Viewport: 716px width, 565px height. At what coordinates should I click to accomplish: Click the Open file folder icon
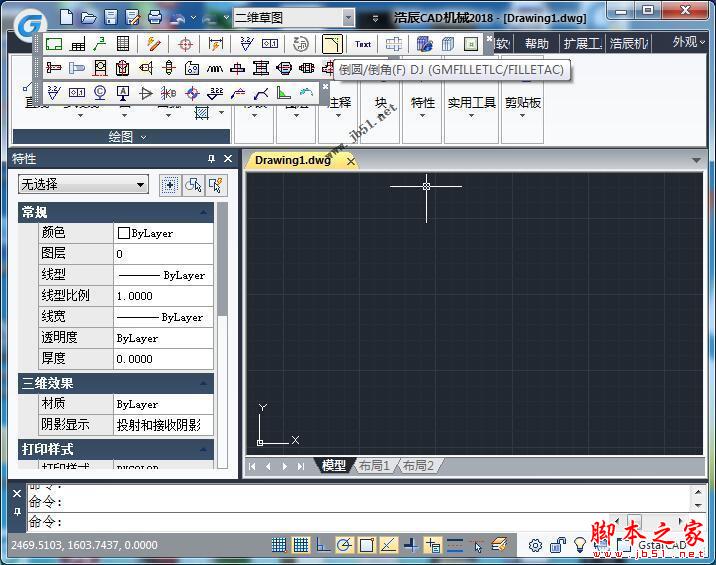click(88, 17)
